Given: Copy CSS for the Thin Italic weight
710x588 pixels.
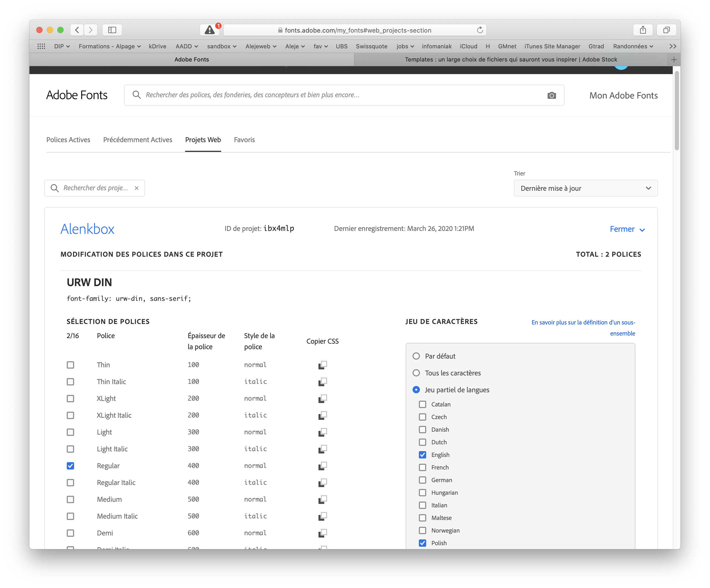Looking at the screenshot, I should click(x=322, y=382).
